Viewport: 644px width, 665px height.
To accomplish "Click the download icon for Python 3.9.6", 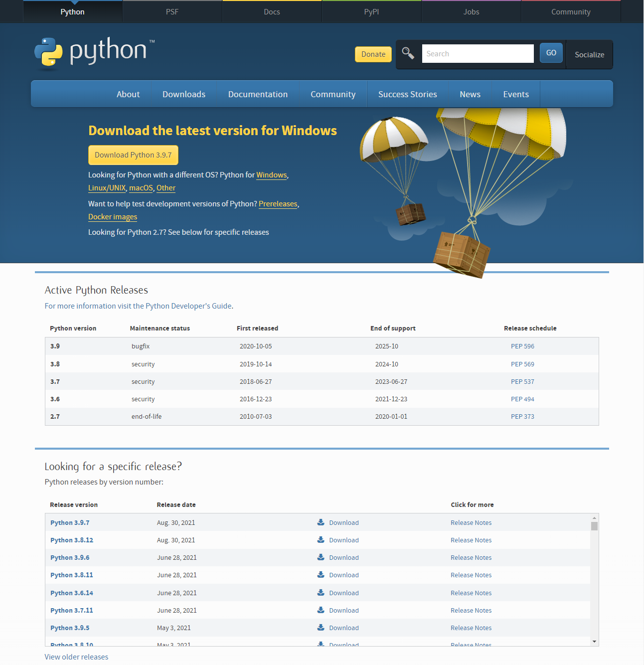I will tap(321, 557).
